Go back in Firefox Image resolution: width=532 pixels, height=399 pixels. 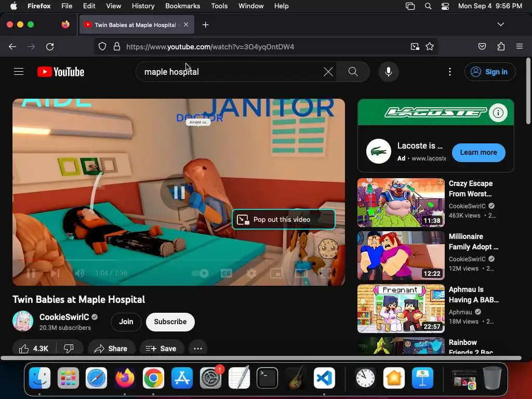click(12, 47)
